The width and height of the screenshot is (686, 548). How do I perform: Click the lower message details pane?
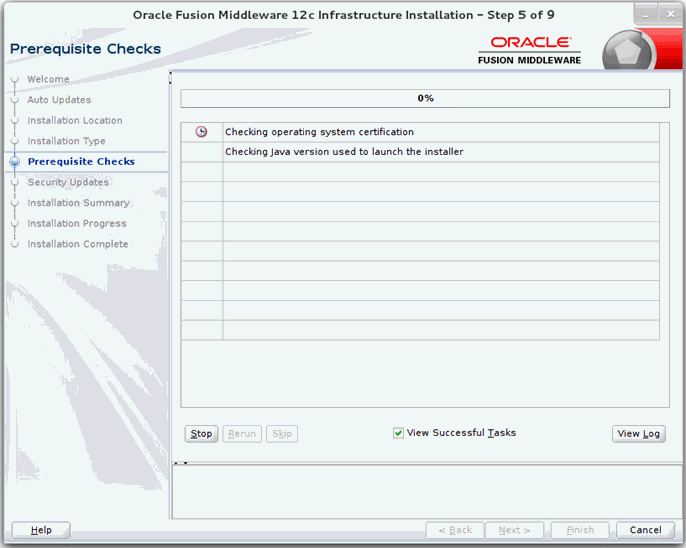[x=427, y=492]
